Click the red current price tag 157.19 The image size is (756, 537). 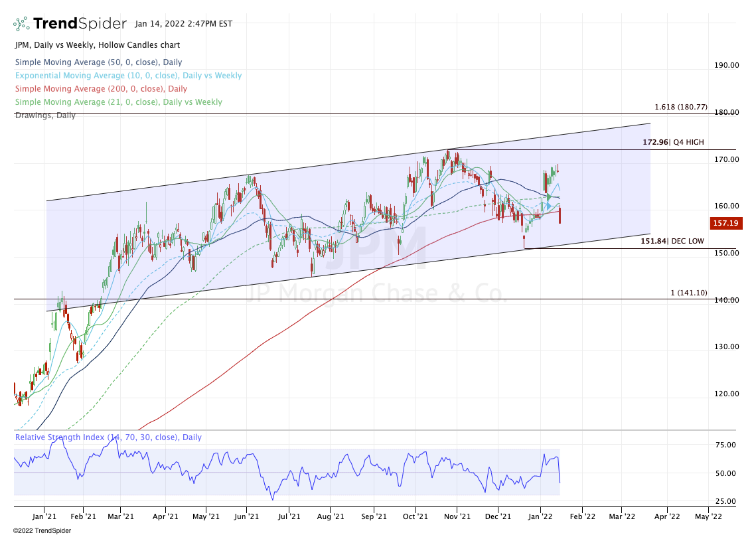click(726, 223)
